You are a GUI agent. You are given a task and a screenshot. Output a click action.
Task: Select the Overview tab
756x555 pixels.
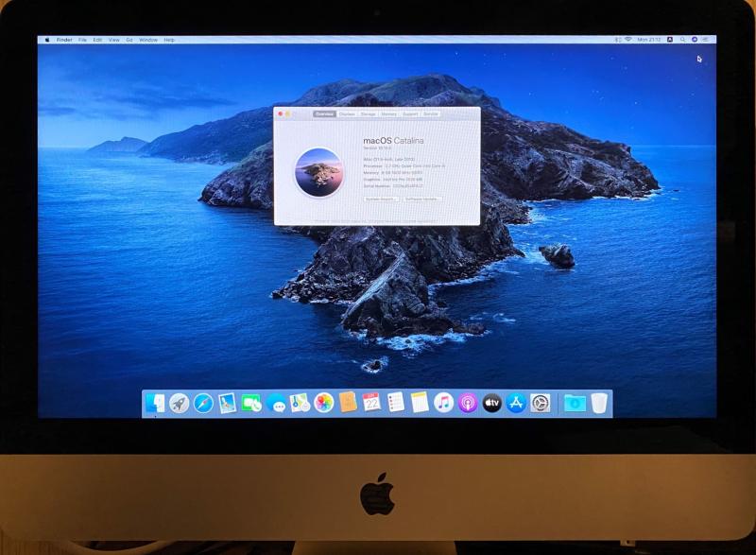(x=324, y=114)
